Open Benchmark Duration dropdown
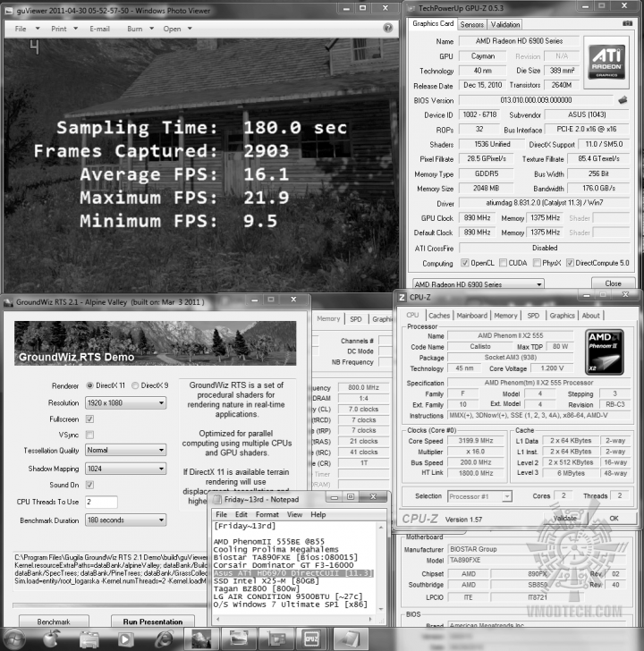The height and width of the screenshot is (651, 644). click(126, 520)
